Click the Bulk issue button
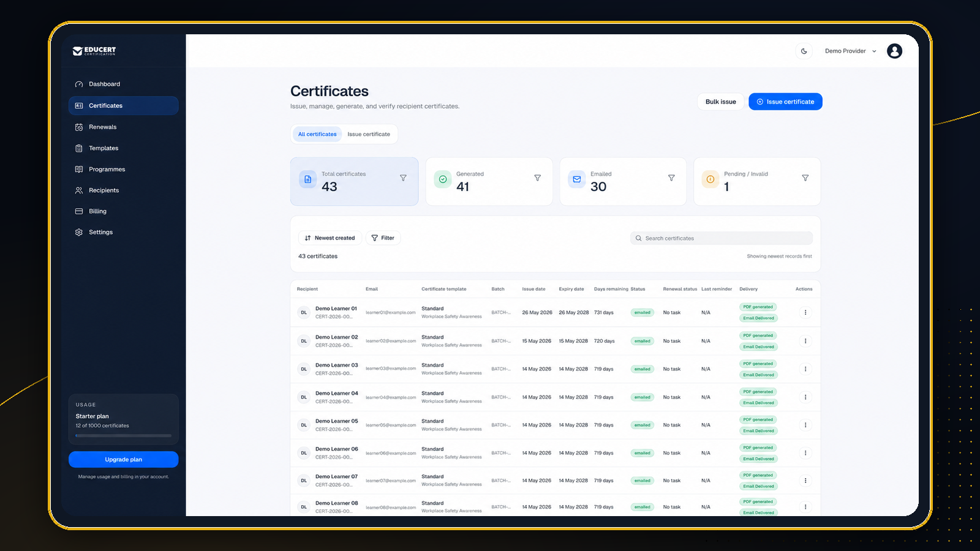 click(x=720, y=102)
